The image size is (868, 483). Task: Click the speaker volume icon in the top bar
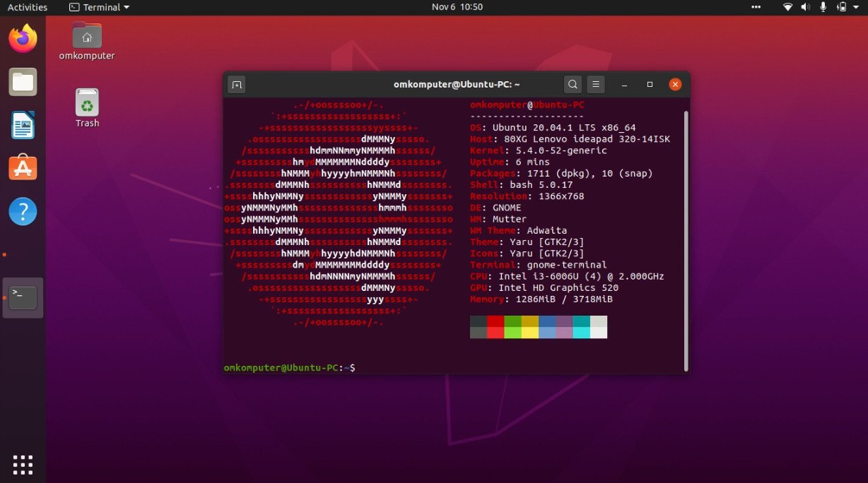pos(805,8)
